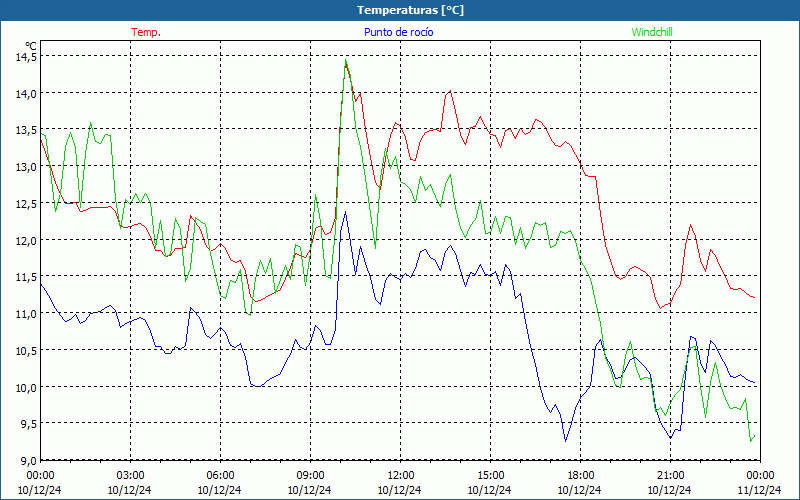The height and width of the screenshot is (500, 800).
Task: Click the 21:00 time axis label
Action: [670, 475]
